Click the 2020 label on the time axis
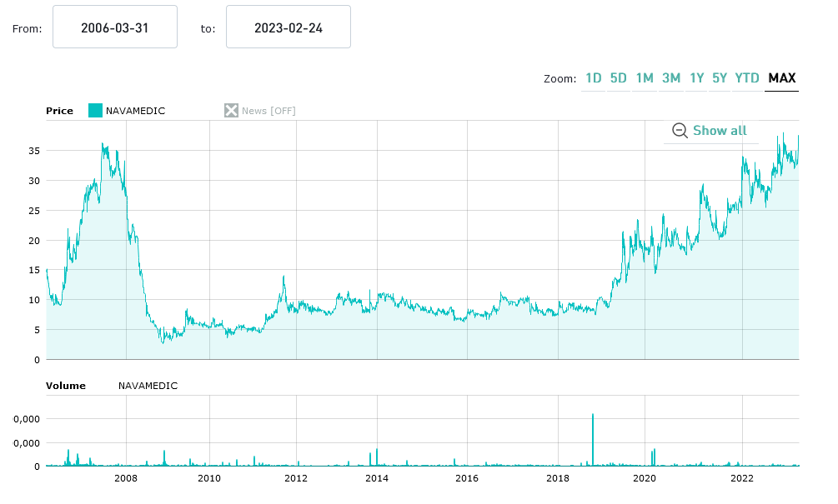 click(x=644, y=478)
